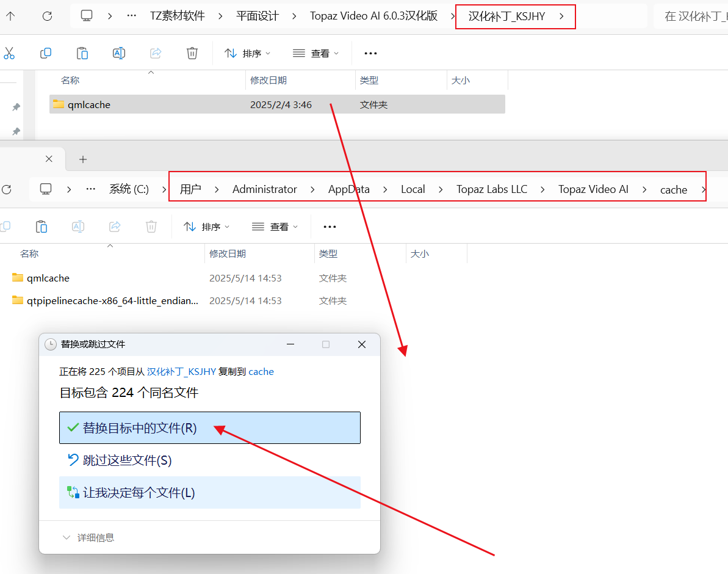Viewport: 728px width, 574px height.
Task: Click the Rename icon in cache window toolbar
Action: [78, 227]
